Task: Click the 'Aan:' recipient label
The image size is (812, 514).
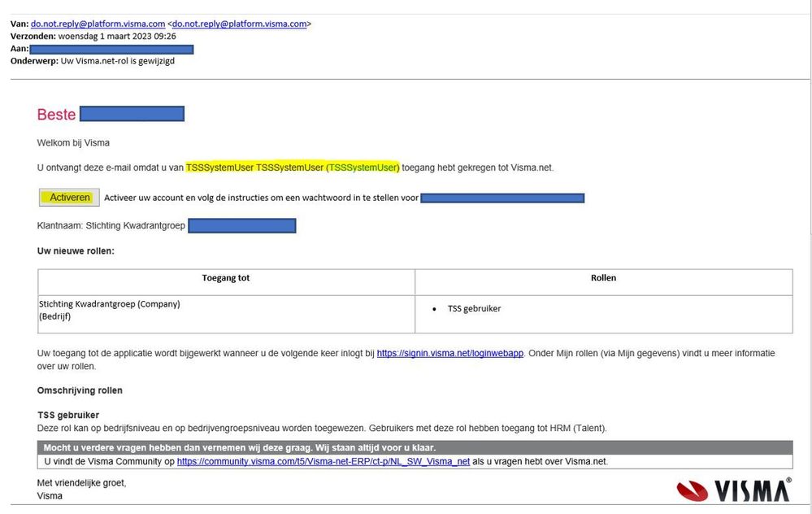Action: 20,49
